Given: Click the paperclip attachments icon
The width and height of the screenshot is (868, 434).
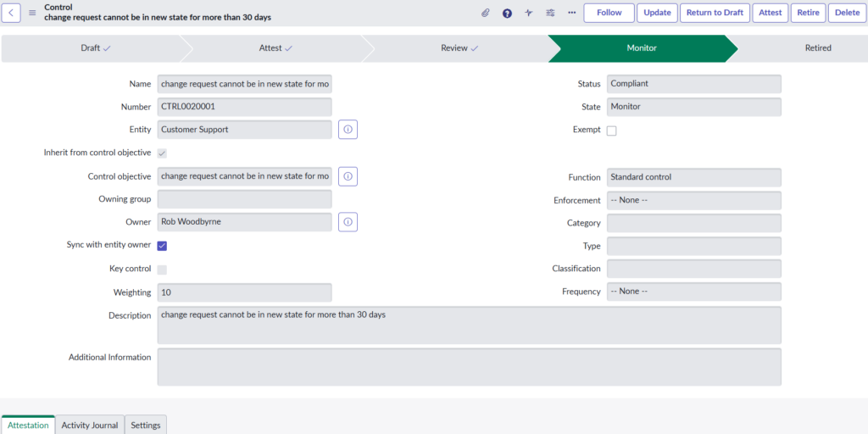Looking at the screenshot, I should click(x=486, y=13).
